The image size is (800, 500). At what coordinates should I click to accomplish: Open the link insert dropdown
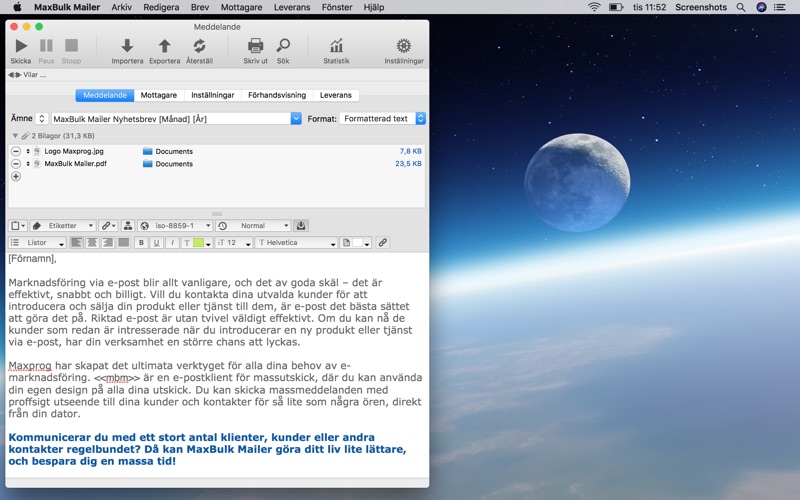pos(108,226)
